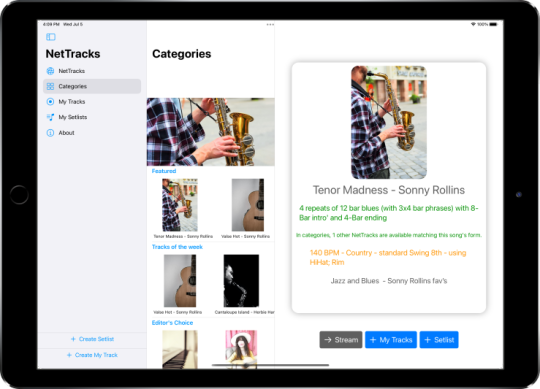The height and width of the screenshot is (389, 540).
Task: Open the Editor's Choice section heading
Action: coord(172,323)
